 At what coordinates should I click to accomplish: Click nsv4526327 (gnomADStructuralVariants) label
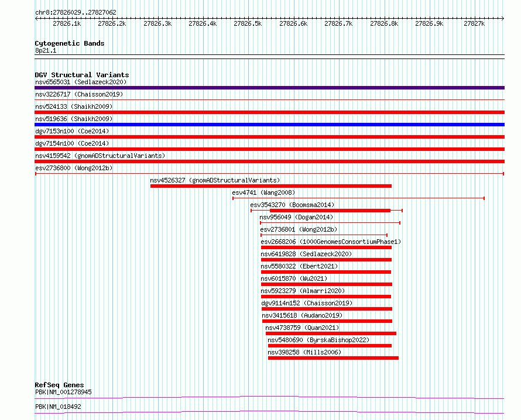pos(215,180)
